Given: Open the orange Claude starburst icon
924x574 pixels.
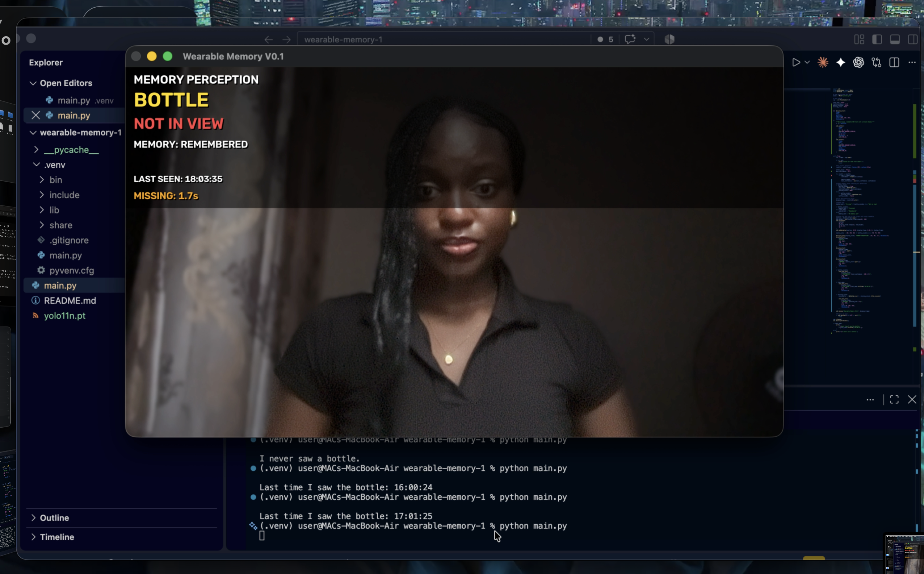Looking at the screenshot, I should [x=823, y=62].
